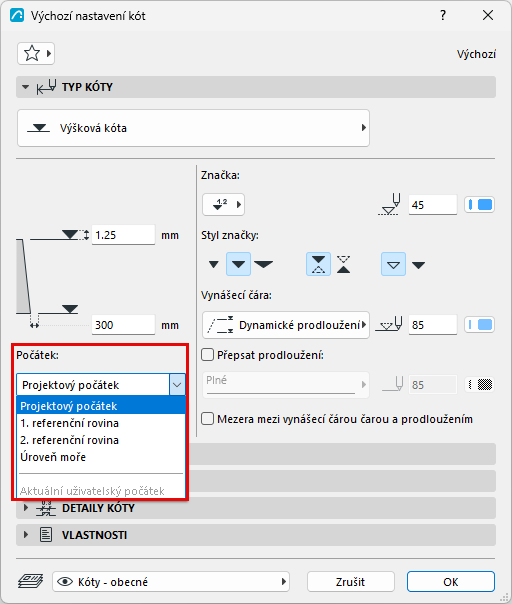Open marker pen color swatch beside 45

coord(480,205)
